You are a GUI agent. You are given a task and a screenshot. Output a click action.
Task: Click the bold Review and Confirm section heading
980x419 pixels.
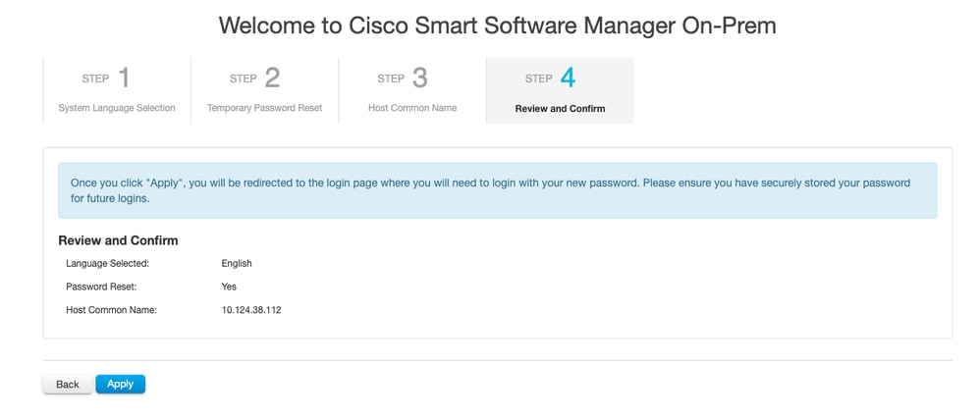pos(118,240)
